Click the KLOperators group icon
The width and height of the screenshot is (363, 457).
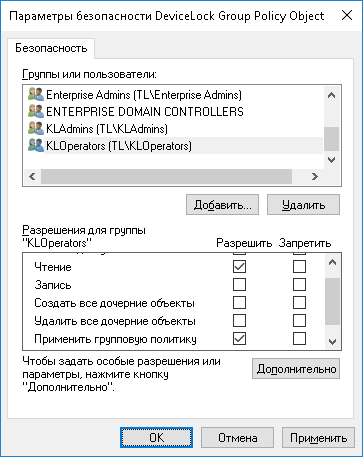click(x=36, y=146)
